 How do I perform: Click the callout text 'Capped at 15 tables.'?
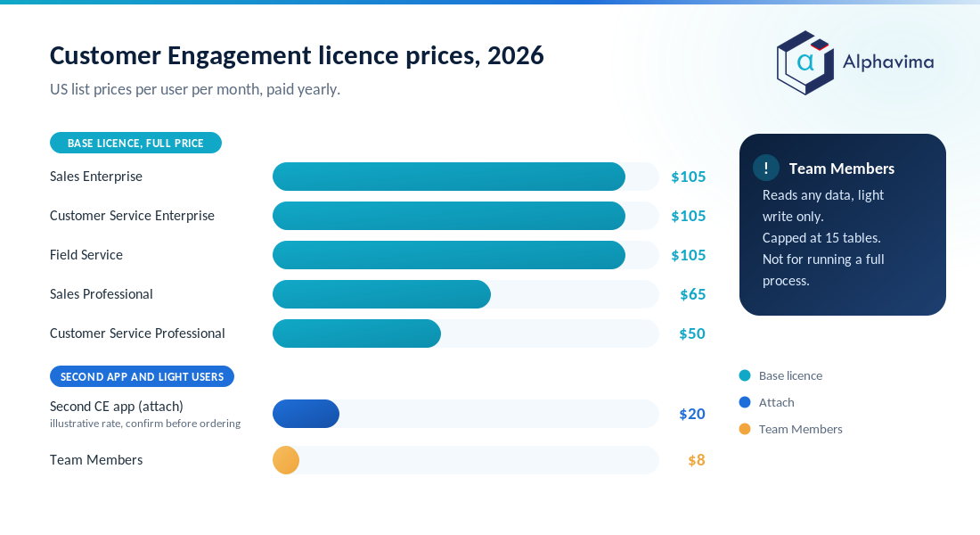821,238
